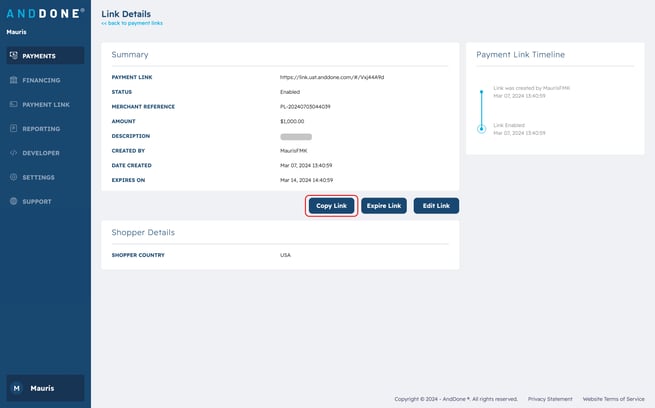This screenshot has height=408, width=655.
Task: Open the Mauris user profile panel
Action: 45,388
